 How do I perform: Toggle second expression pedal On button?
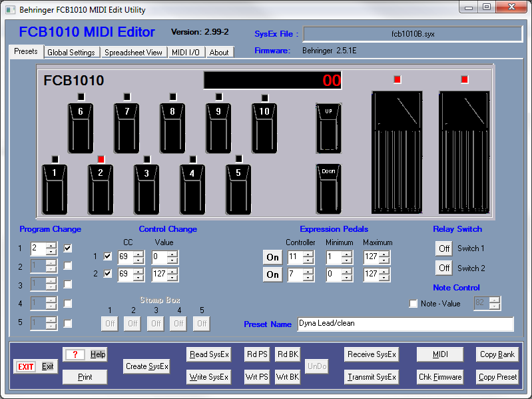tap(273, 274)
